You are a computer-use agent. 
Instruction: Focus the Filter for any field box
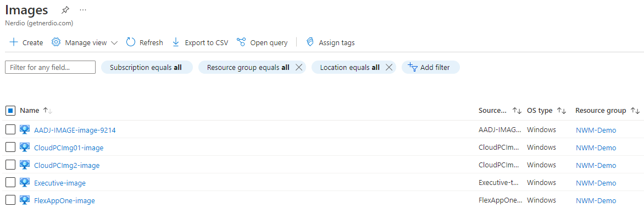pos(50,68)
